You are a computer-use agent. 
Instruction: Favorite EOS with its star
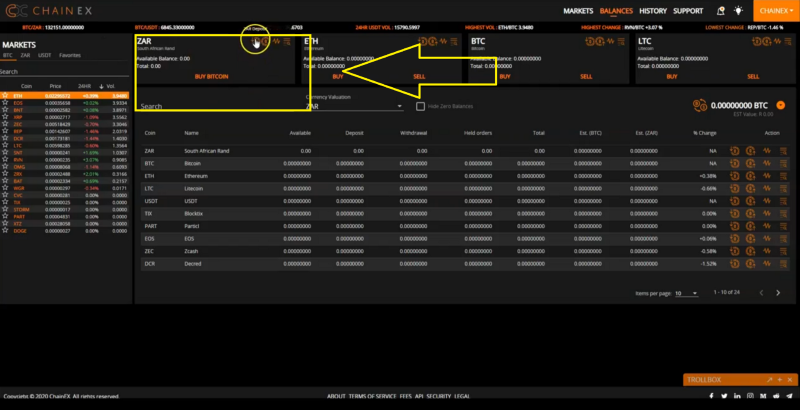(5, 102)
